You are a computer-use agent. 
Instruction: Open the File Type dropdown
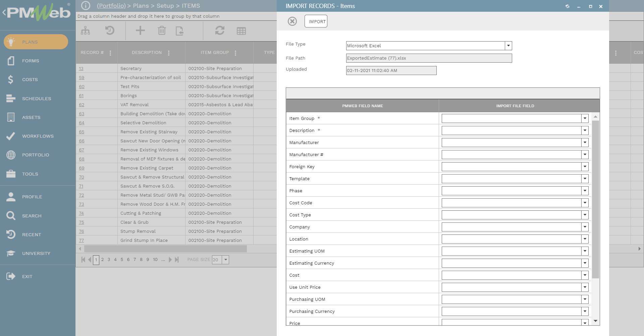508,46
